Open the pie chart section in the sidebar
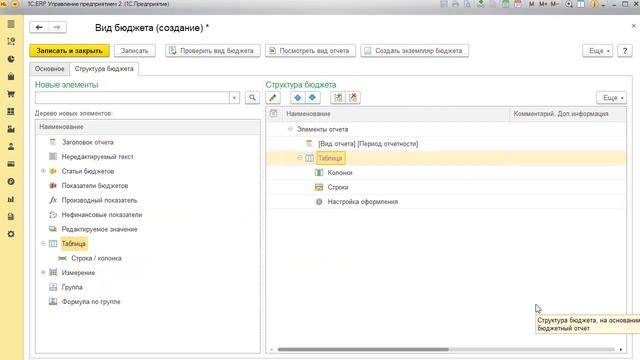Screen dimensions: 640x360 11,59
